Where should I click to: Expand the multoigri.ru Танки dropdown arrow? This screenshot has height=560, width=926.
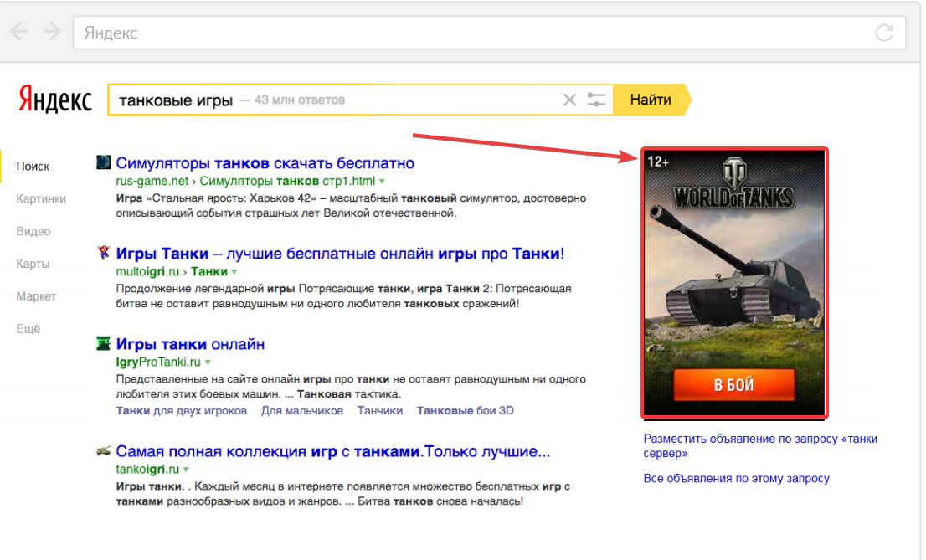(x=234, y=272)
